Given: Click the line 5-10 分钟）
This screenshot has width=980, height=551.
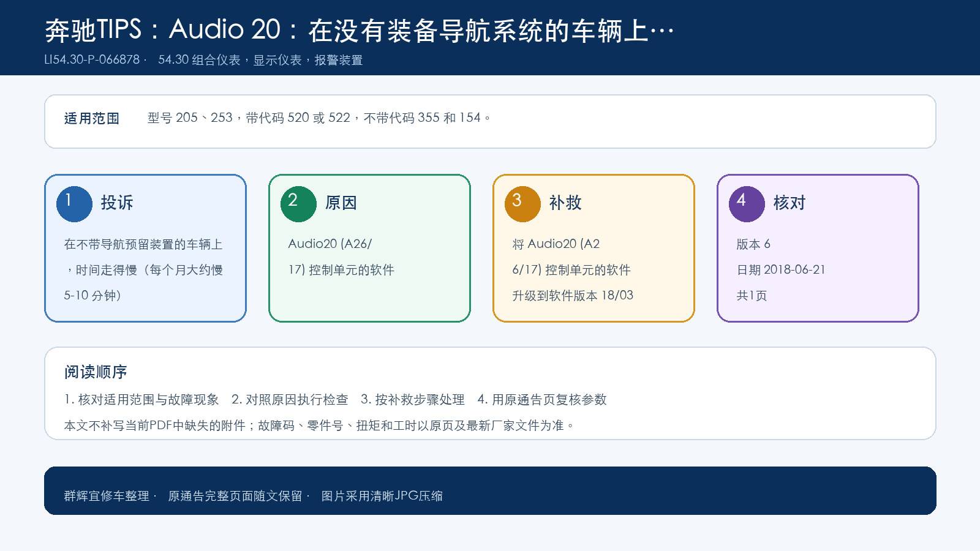Looking at the screenshot, I should tap(92, 296).
